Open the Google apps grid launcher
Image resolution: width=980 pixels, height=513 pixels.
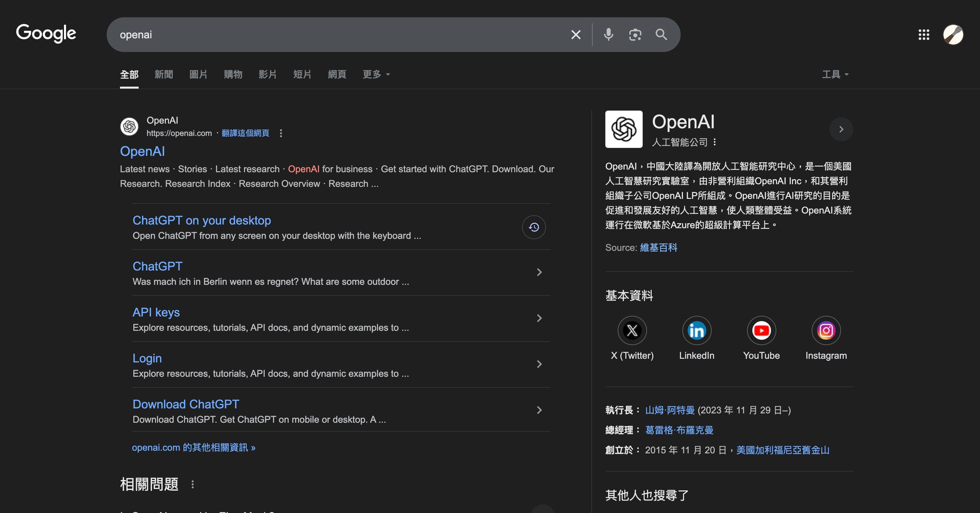pos(924,35)
